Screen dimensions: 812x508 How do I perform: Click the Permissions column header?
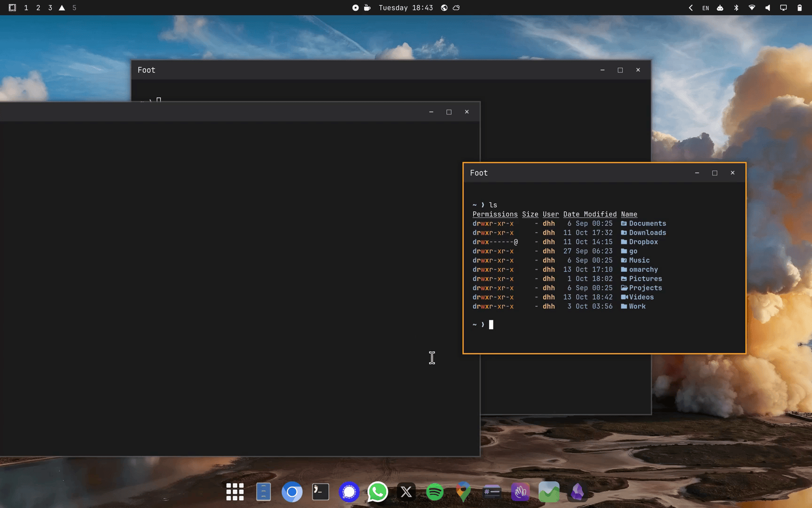(x=495, y=214)
